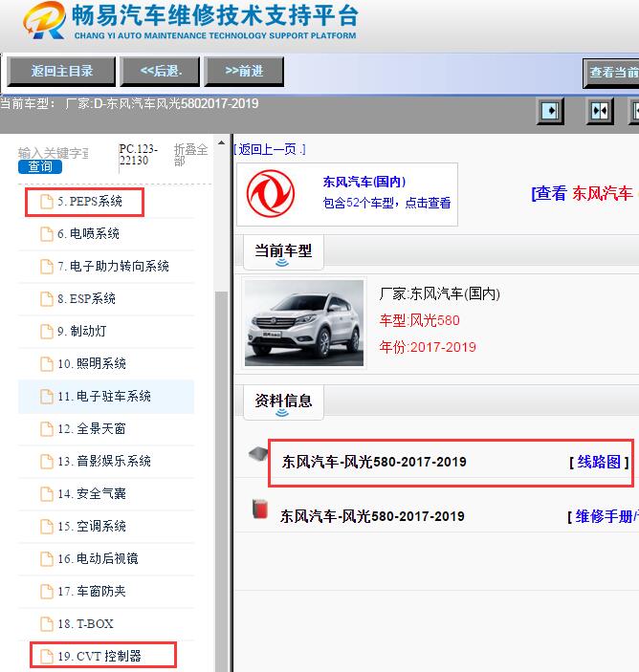Click PC.123-22130 text in sidebar
Image resolution: width=639 pixels, height=672 pixels.
(x=138, y=155)
